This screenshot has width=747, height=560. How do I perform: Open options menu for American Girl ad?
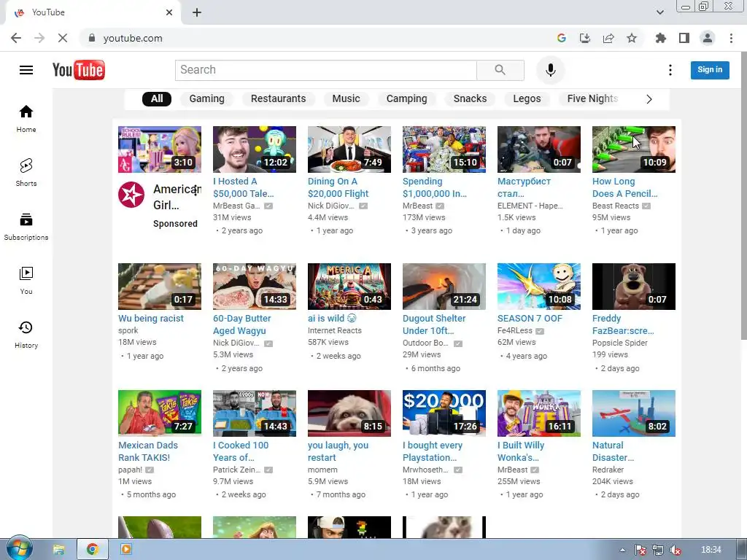196,192
